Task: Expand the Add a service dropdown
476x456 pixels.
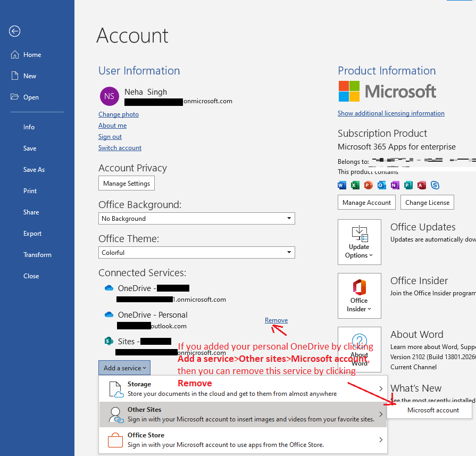Action: (124, 368)
